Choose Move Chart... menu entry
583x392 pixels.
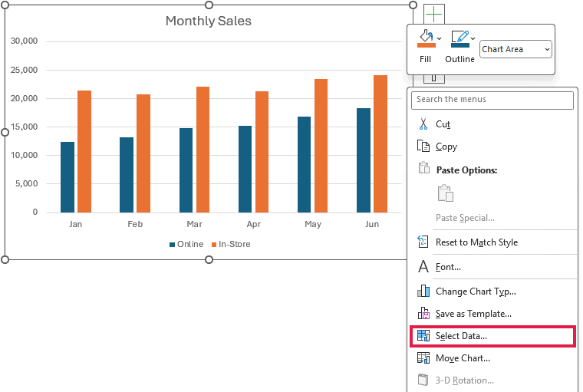492,358
